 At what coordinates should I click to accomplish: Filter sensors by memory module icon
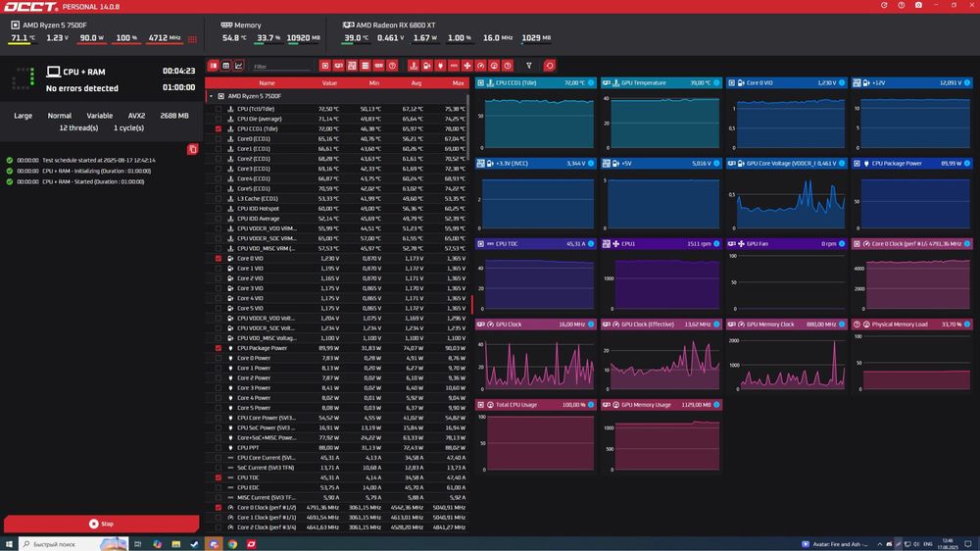378,66
